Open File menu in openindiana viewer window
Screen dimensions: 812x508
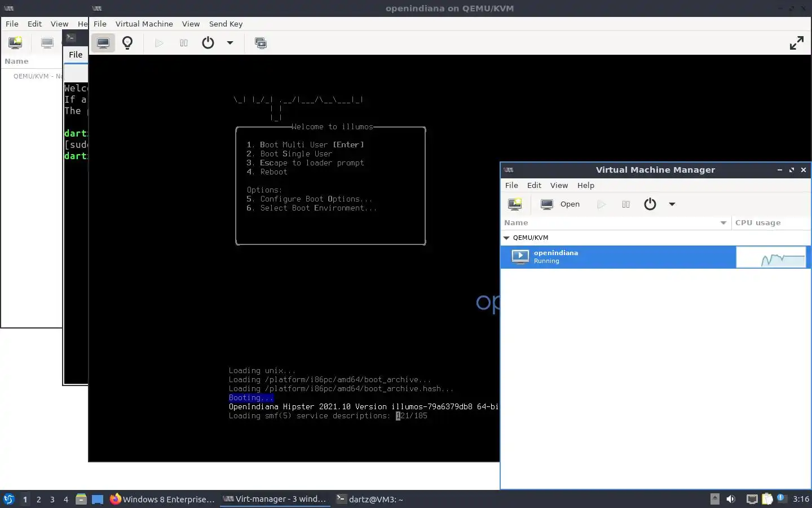point(100,24)
